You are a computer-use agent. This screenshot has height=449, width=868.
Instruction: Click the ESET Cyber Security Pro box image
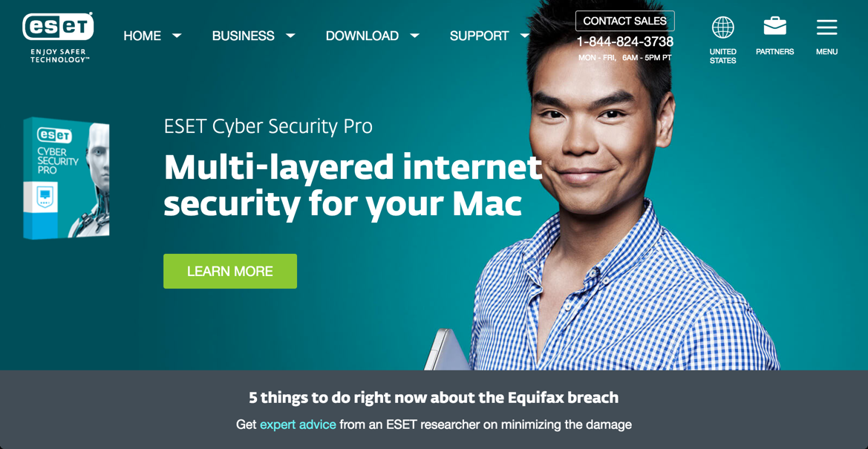coord(66,178)
